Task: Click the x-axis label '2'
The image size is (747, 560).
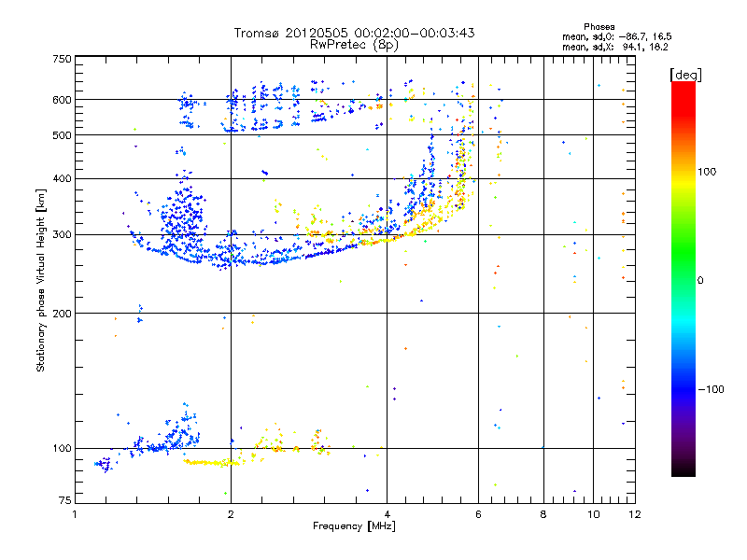Action: tap(231, 514)
